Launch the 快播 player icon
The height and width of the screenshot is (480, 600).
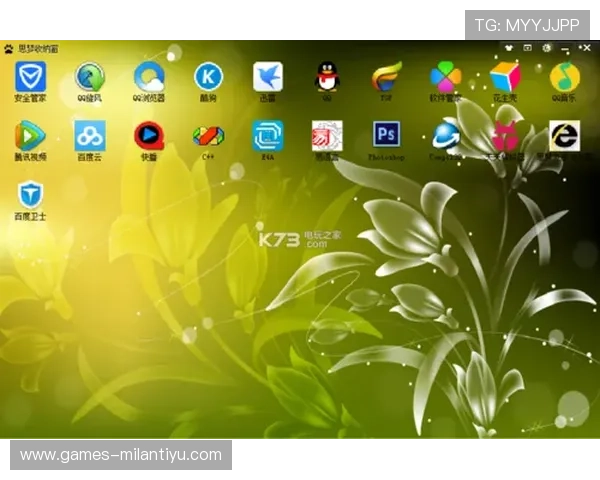click(149, 136)
